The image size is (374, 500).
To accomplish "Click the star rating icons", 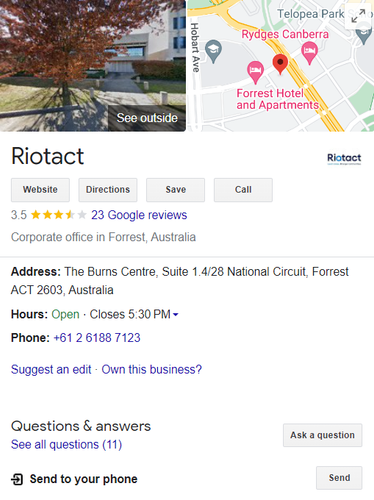I will pyautogui.click(x=59, y=215).
